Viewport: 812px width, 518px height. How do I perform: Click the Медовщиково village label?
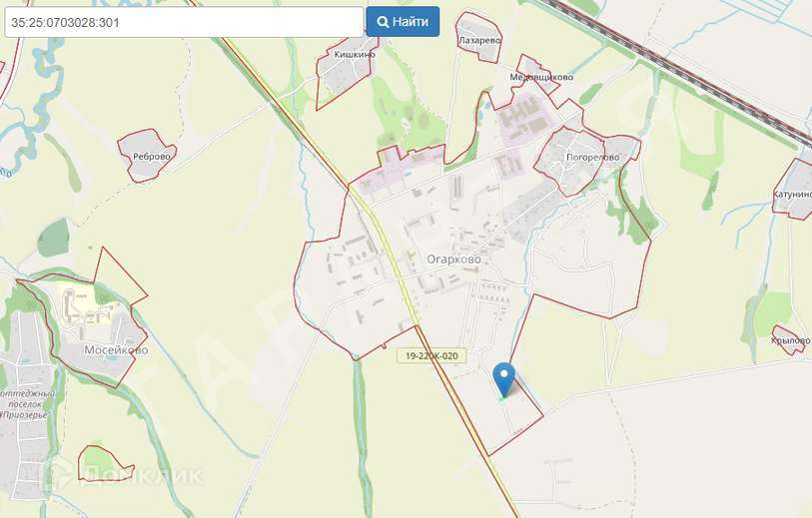pos(541,77)
